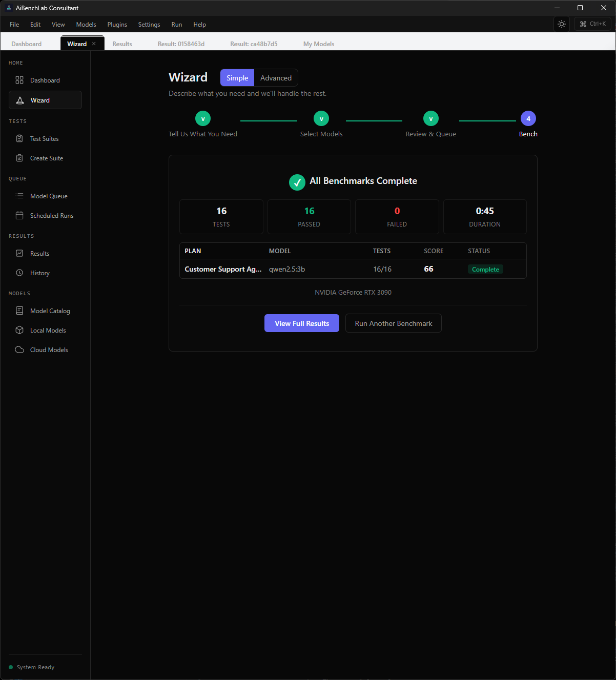
Task: Open the Plugins menu
Action: pos(117,24)
